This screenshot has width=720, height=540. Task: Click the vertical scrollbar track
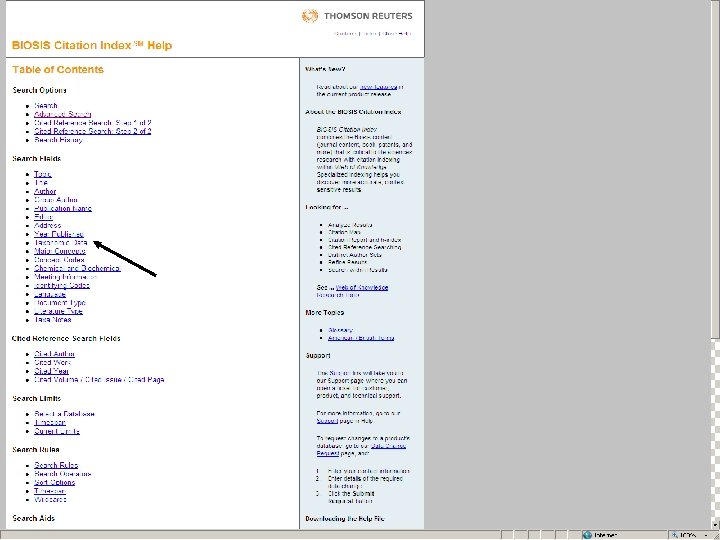715,429
